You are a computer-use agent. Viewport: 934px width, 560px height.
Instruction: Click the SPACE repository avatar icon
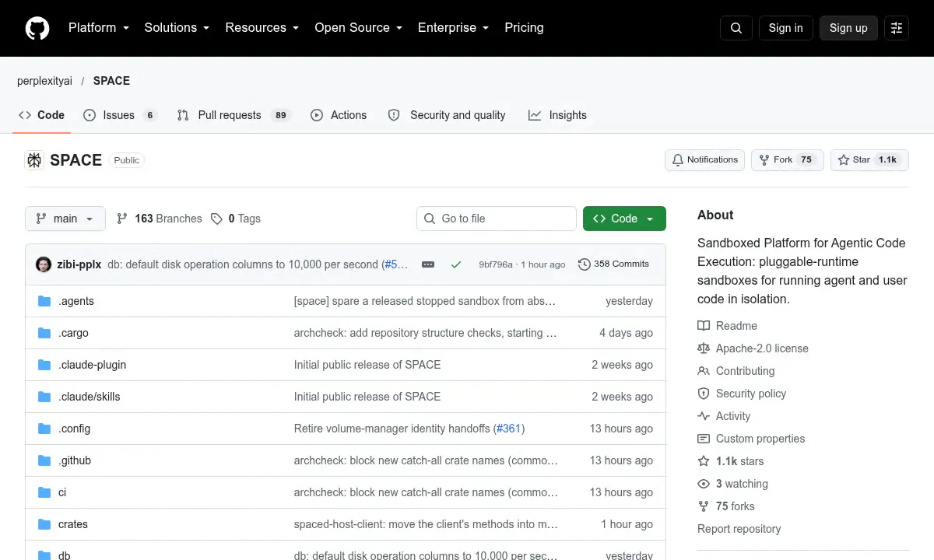tap(34, 160)
